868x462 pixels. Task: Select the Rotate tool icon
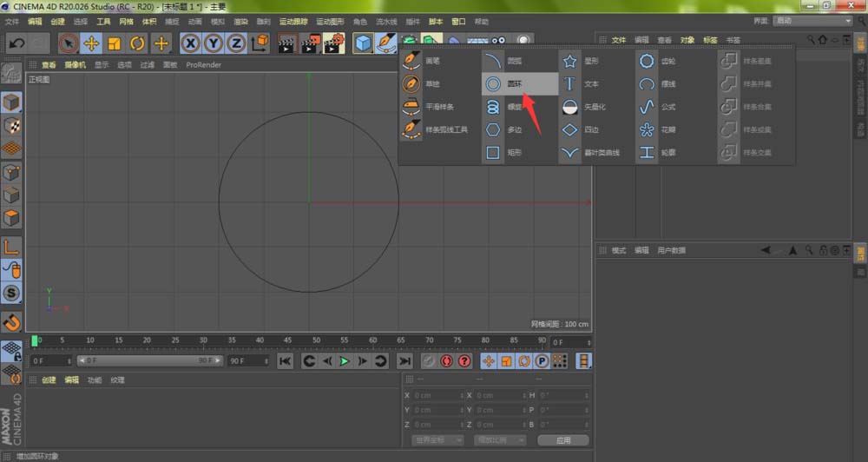coord(137,43)
